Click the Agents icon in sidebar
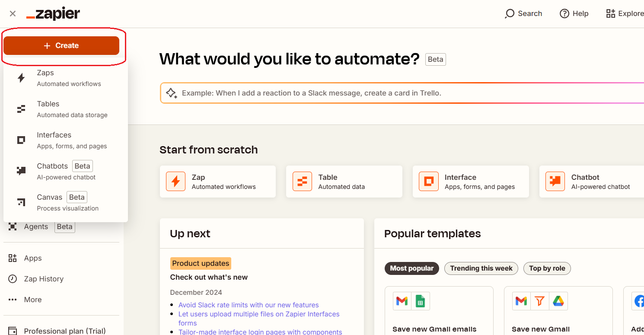 [13, 227]
